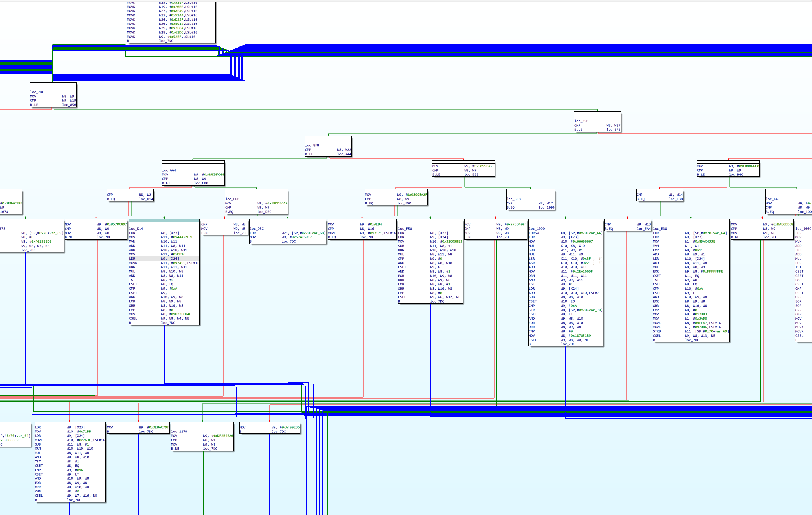Select the loc_1170 block label

179,431
